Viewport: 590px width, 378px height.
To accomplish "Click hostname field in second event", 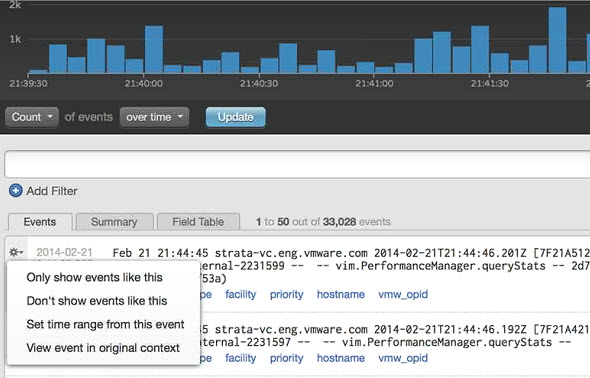I will 341,358.
